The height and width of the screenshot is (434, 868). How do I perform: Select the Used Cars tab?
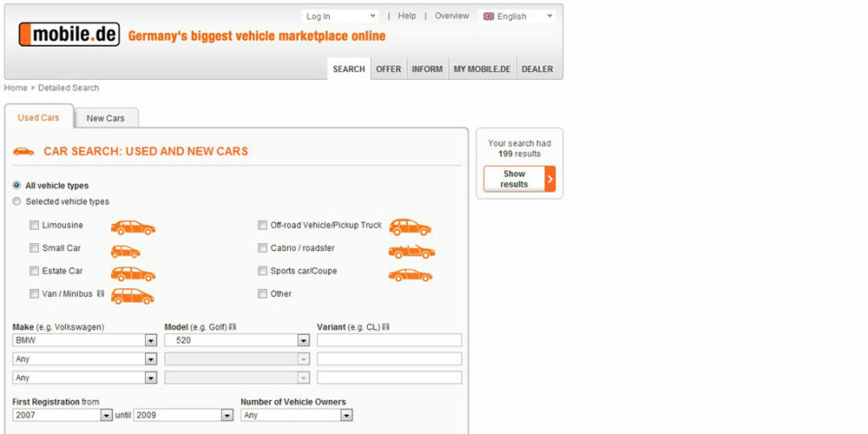pyautogui.click(x=39, y=117)
